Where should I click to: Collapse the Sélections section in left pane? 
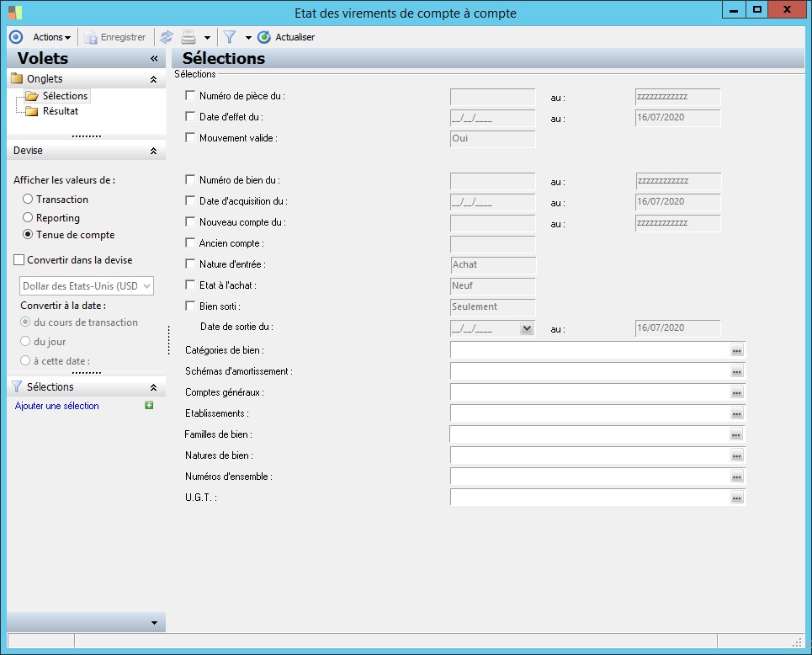coord(153,387)
